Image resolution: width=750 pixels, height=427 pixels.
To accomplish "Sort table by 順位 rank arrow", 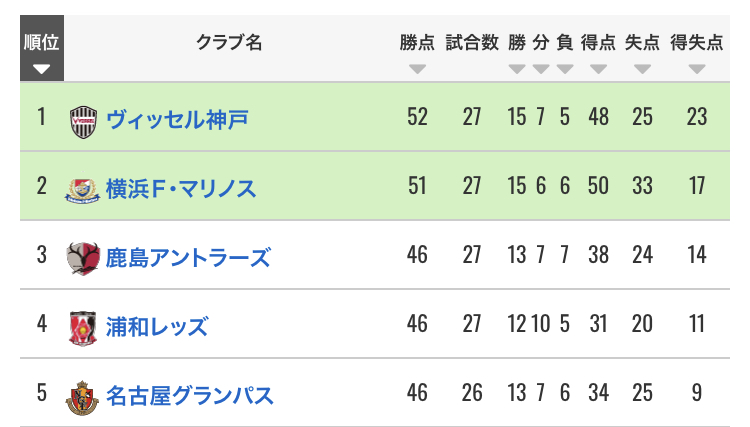I will point(42,69).
